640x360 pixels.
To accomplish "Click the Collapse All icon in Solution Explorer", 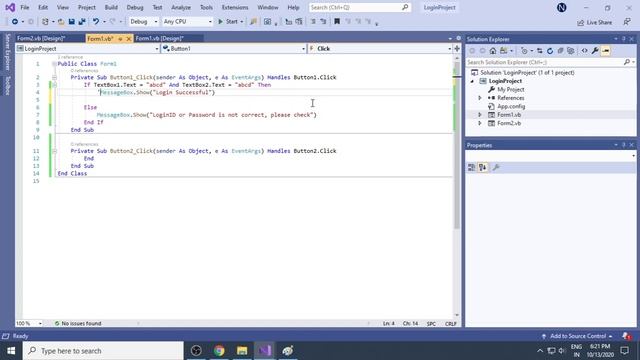I will 560,51.
